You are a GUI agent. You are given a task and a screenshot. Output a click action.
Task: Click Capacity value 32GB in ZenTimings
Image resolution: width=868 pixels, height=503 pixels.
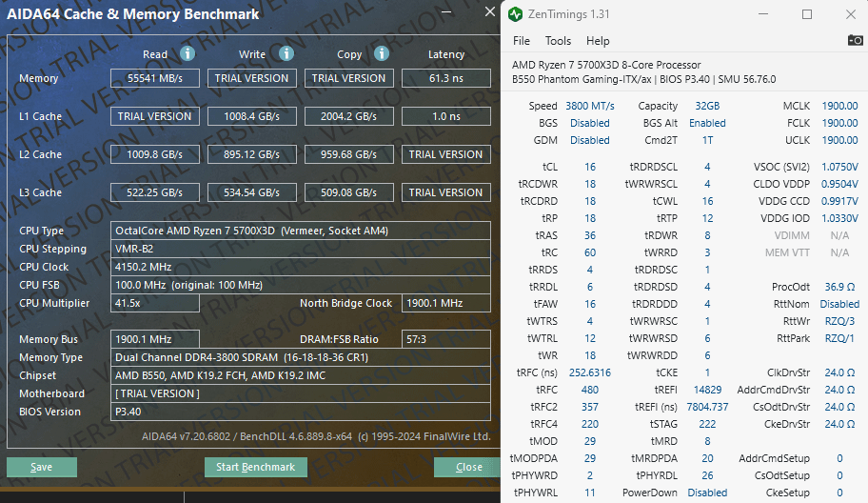707,106
